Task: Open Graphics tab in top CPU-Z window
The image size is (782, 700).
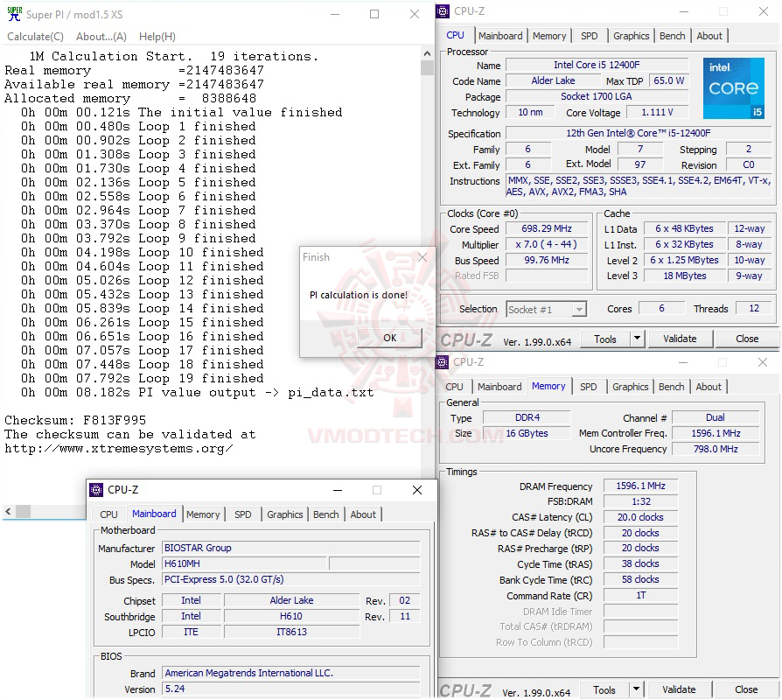Action: (631, 36)
